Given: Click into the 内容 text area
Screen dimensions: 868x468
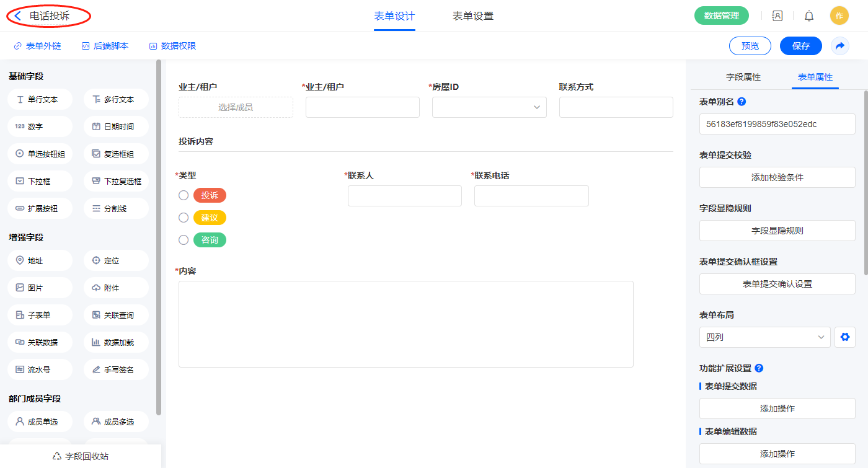Looking at the screenshot, I should pos(405,324).
